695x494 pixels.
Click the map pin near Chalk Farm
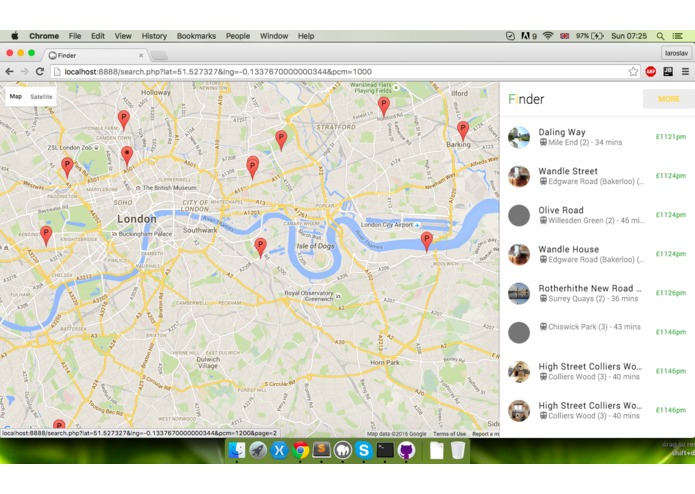(x=124, y=119)
